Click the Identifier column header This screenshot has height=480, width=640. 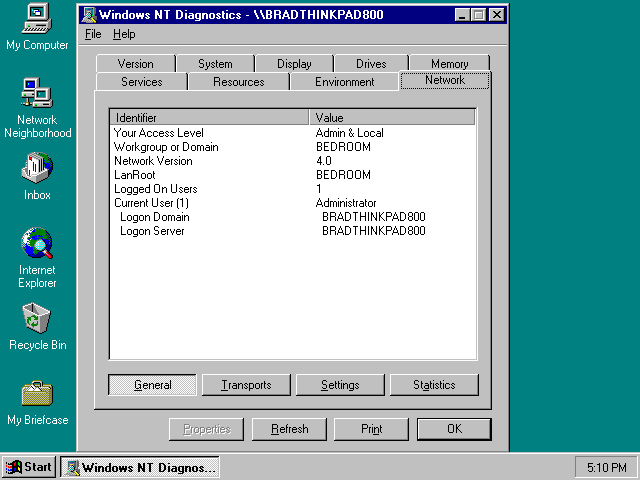click(209, 118)
